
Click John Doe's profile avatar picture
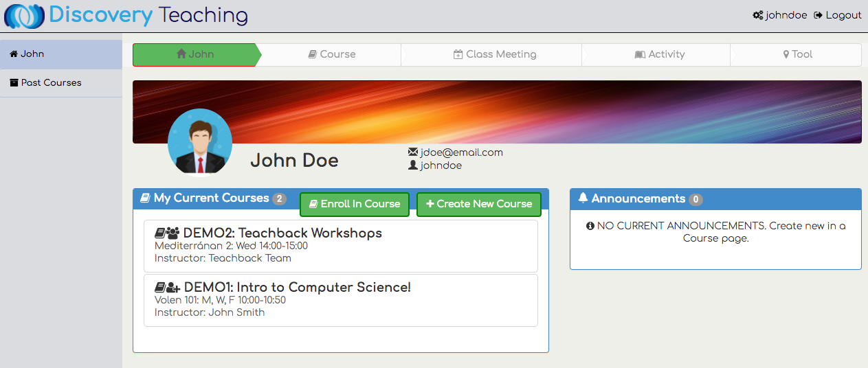(200, 142)
